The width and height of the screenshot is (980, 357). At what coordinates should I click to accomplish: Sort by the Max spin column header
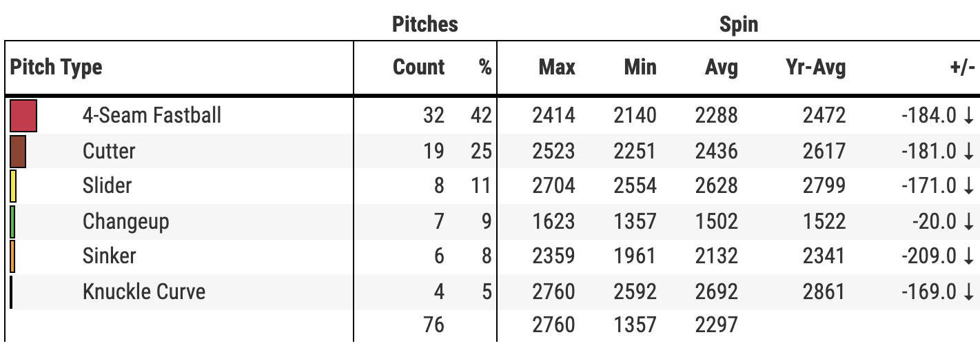[x=556, y=68]
